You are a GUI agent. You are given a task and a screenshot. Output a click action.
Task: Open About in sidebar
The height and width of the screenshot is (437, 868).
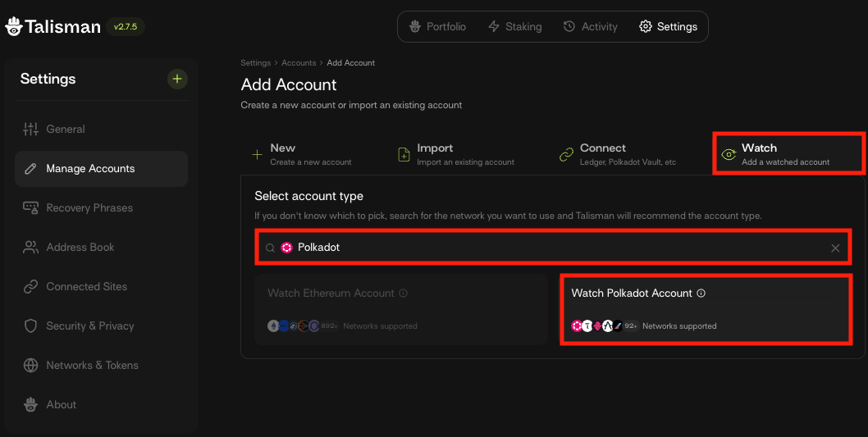[x=101, y=404]
